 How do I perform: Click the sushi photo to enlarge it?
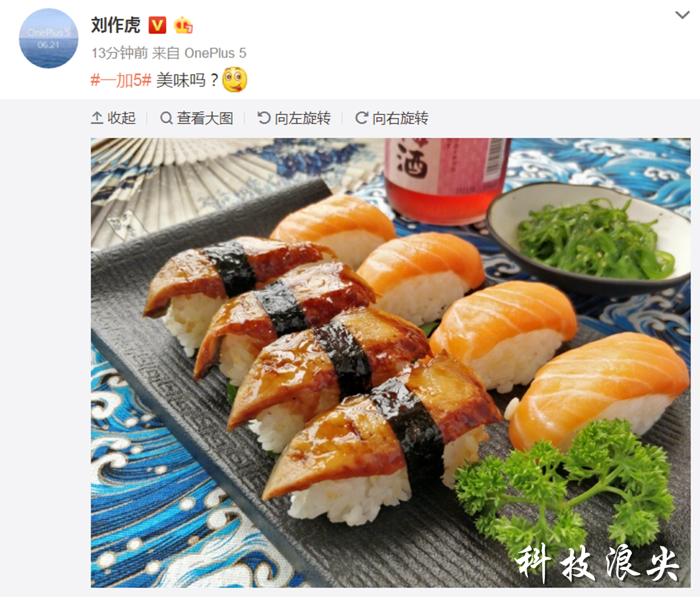coord(391,363)
